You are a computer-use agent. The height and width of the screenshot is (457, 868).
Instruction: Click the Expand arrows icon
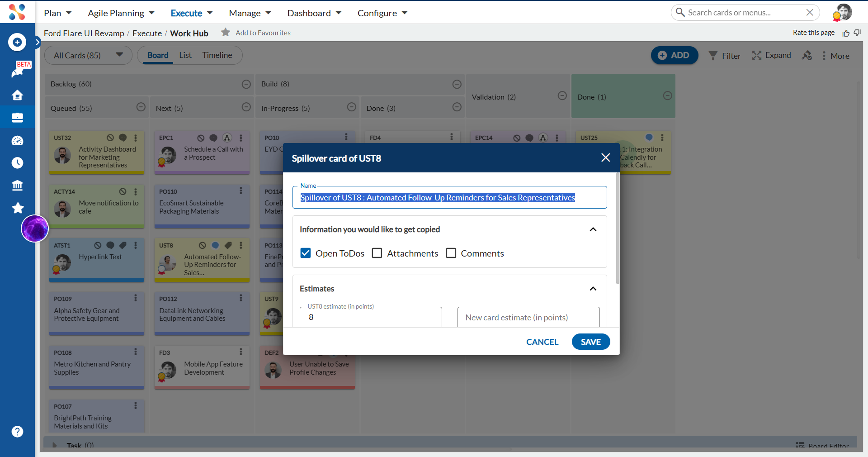(x=756, y=55)
